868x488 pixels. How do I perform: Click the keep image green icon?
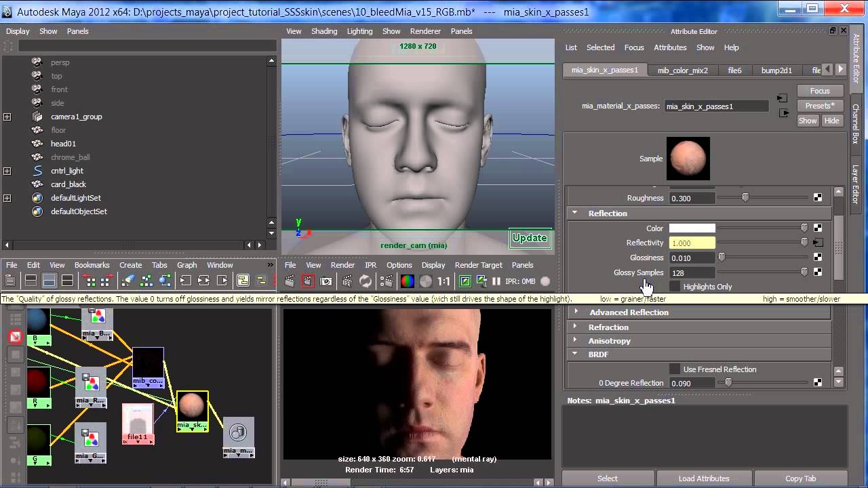pos(465,281)
